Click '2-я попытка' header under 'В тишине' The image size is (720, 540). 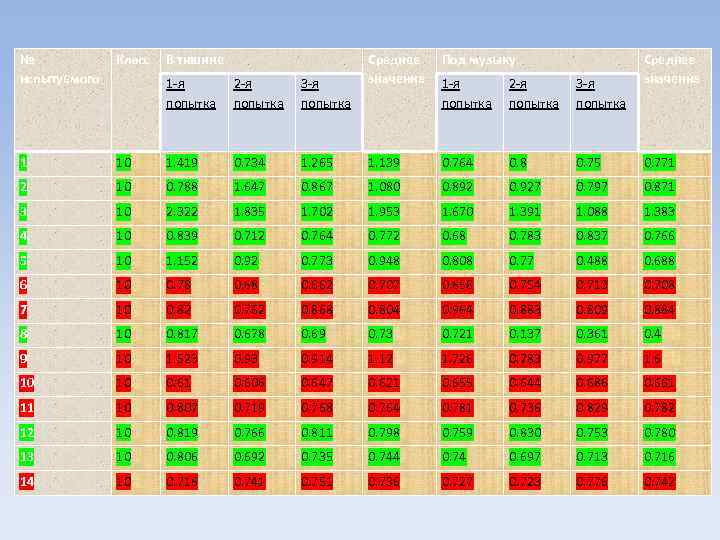tap(258, 94)
